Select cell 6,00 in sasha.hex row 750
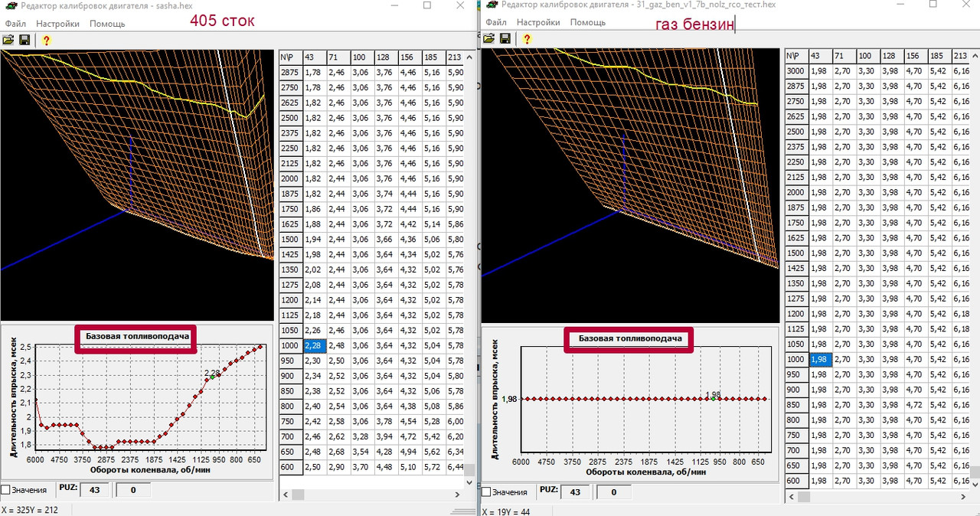The width and height of the screenshot is (980, 516). click(x=455, y=421)
